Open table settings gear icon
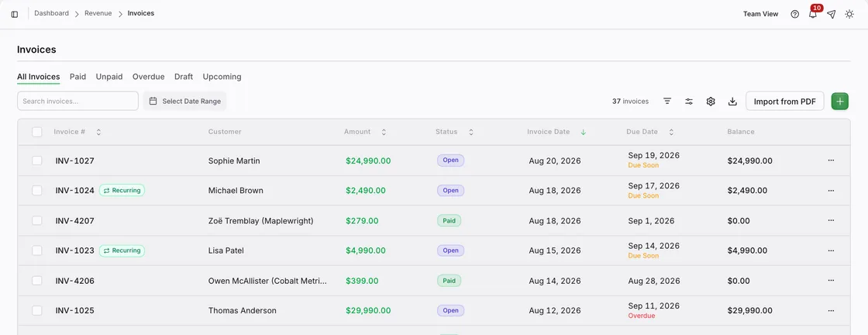 [x=711, y=102]
